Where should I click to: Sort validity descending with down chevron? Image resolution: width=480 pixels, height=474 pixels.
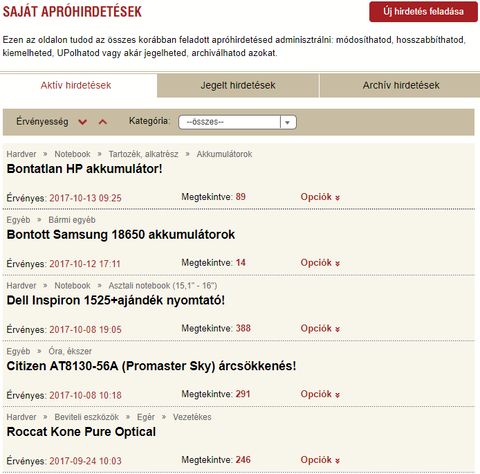(82, 122)
